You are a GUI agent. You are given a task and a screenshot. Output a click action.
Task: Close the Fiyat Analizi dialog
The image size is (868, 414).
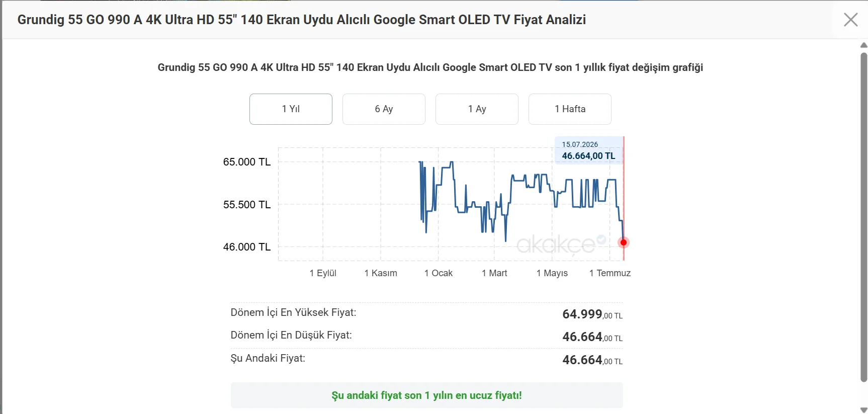pyautogui.click(x=850, y=20)
